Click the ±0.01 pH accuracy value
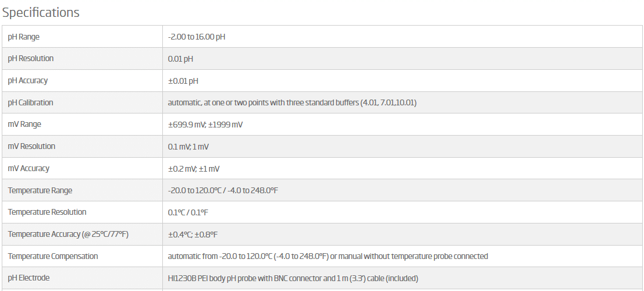644x291 pixels. tap(183, 81)
